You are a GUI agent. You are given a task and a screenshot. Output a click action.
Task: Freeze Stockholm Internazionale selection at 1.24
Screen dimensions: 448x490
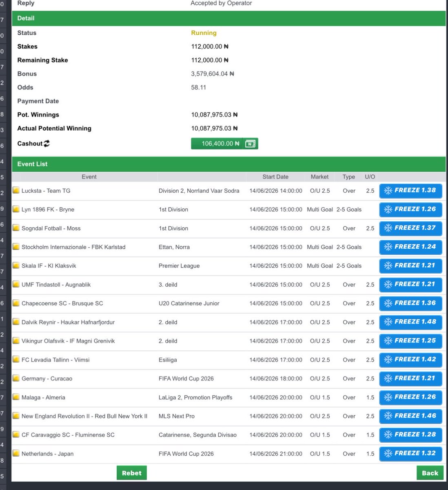point(410,247)
